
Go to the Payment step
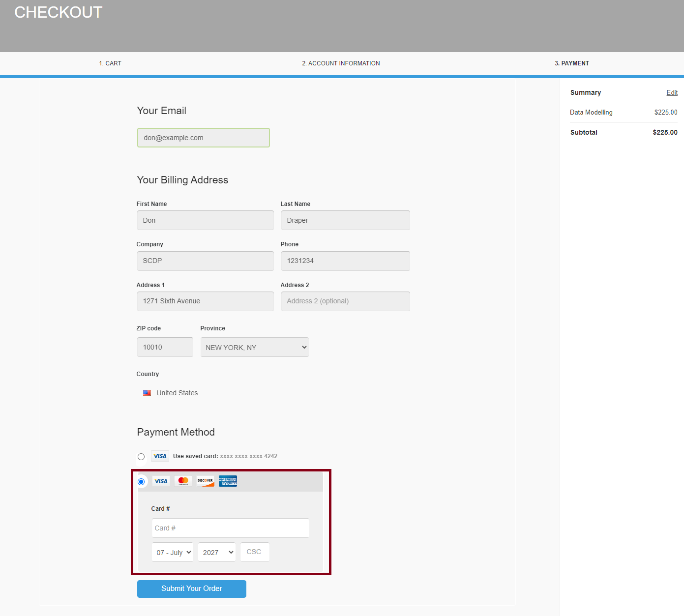[x=572, y=63]
